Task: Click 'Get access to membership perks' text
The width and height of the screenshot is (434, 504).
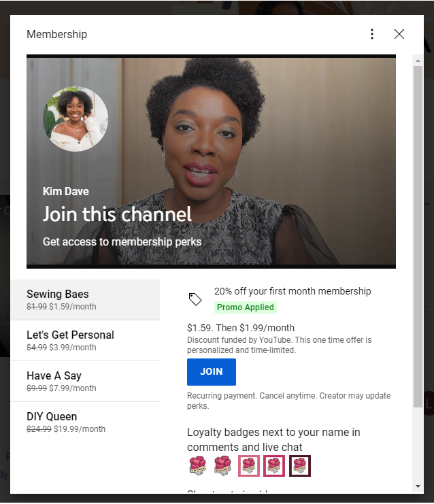Action: pos(122,242)
